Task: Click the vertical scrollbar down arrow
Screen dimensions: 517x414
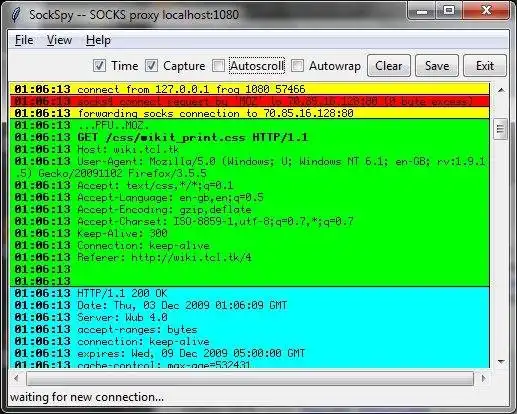Action: pos(501,362)
